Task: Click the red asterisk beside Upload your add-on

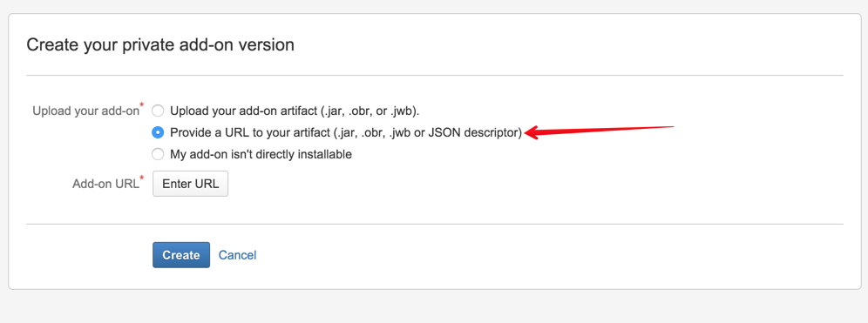Action: tap(142, 104)
